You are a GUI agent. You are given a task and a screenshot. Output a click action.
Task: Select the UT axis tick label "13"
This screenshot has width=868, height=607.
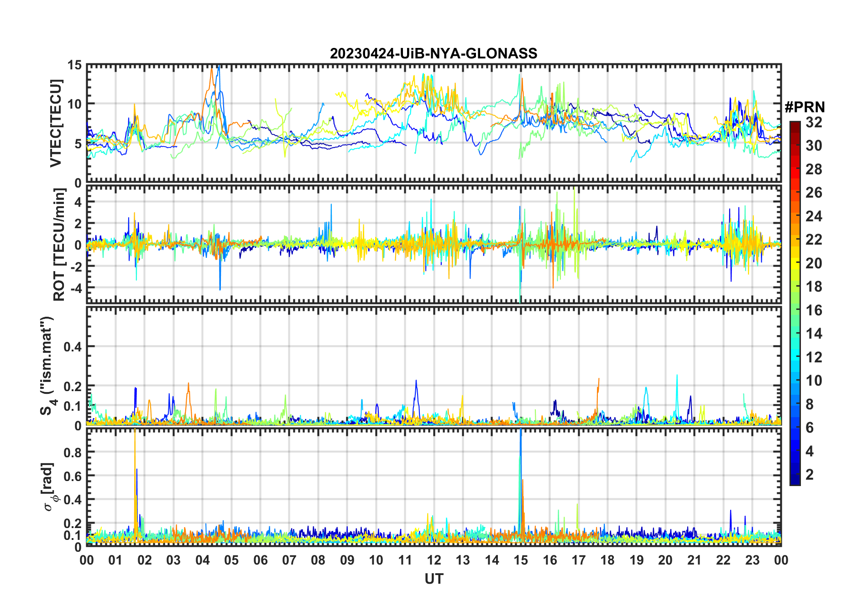[463, 560]
